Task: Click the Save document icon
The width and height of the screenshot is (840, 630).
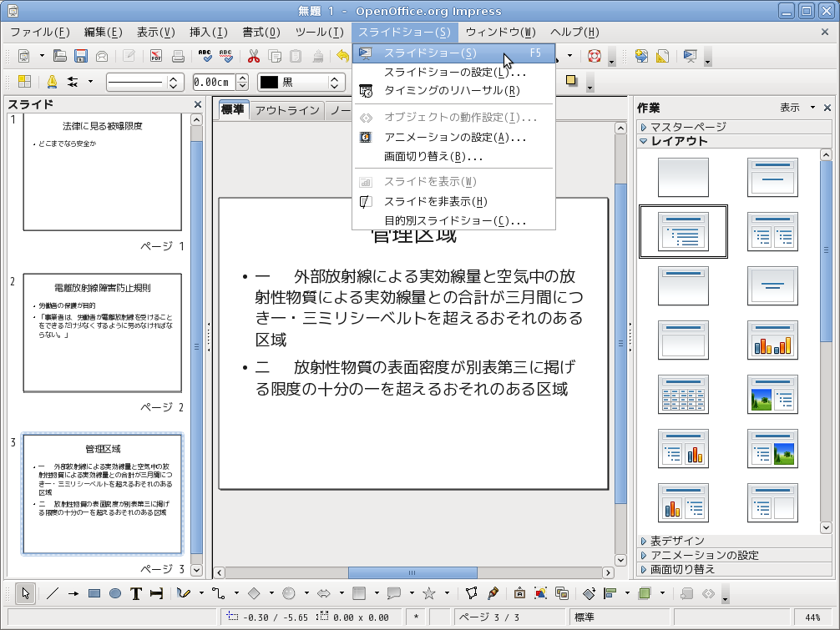Action: [81, 57]
